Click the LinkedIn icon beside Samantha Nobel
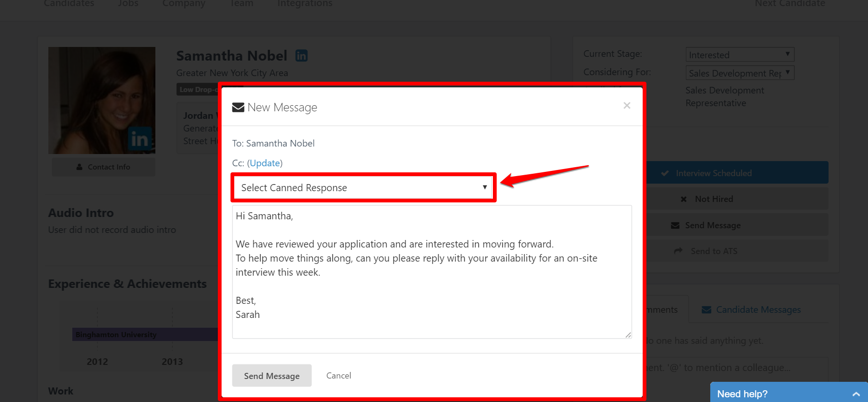This screenshot has height=402, width=868. click(x=301, y=56)
